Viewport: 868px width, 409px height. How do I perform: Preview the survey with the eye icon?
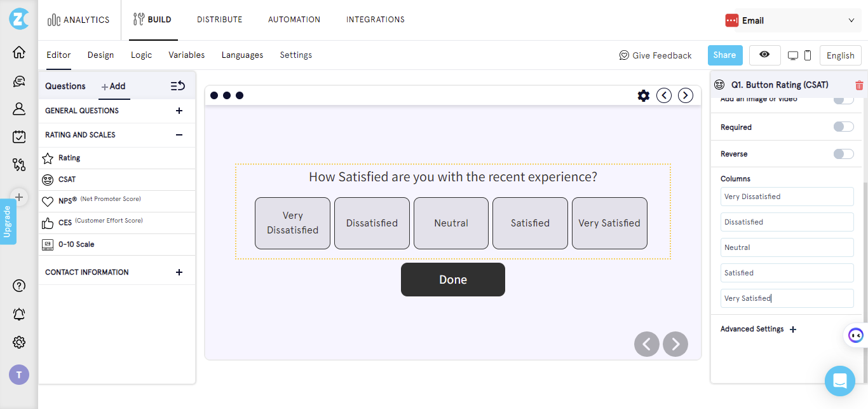pos(764,55)
